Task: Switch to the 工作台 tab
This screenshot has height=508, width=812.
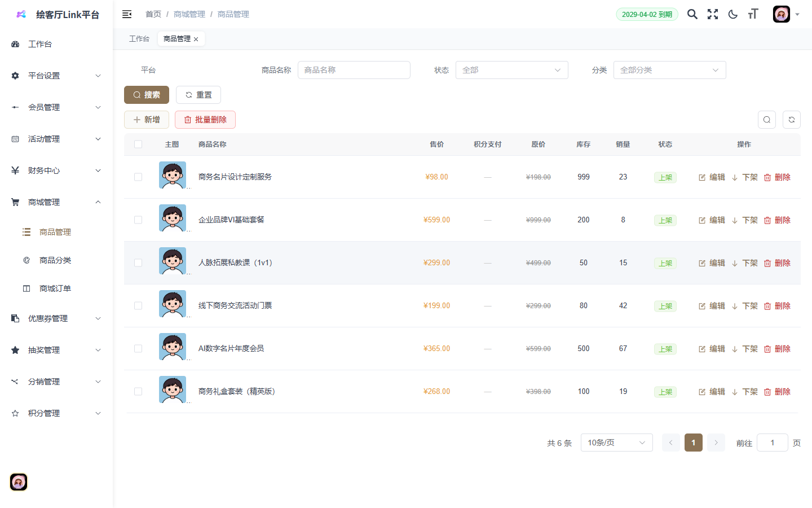Action: point(139,38)
